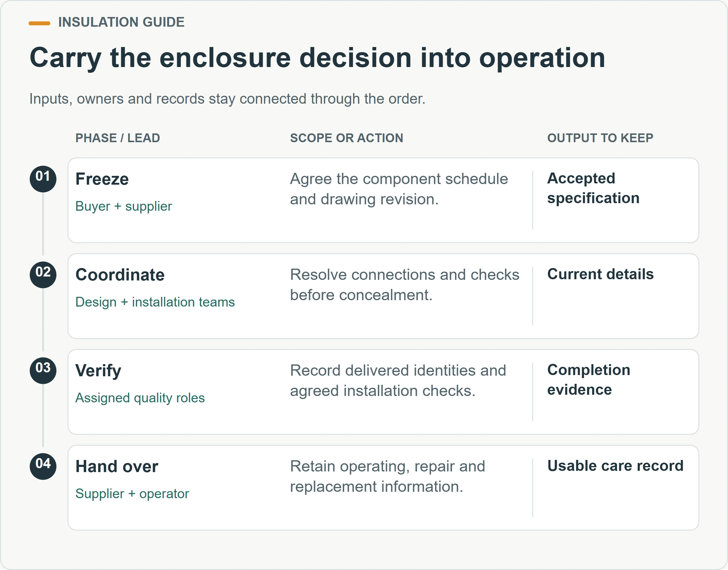Viewport: 728px width, 570px height.
Task: Click the subtitle 'Inputs, owners and records stay connected'
Action: 227,99
